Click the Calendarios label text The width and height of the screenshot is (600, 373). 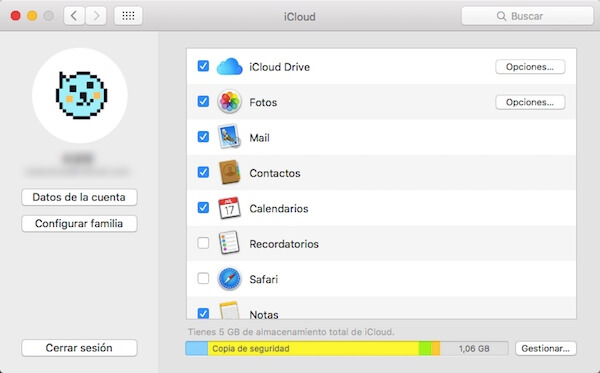[279, 208]
